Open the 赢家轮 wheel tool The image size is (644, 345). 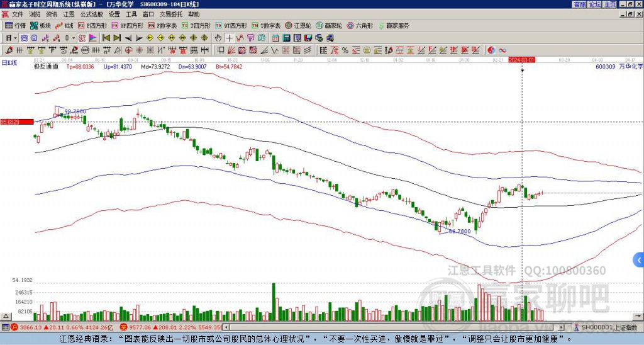(x=329, y=25)
